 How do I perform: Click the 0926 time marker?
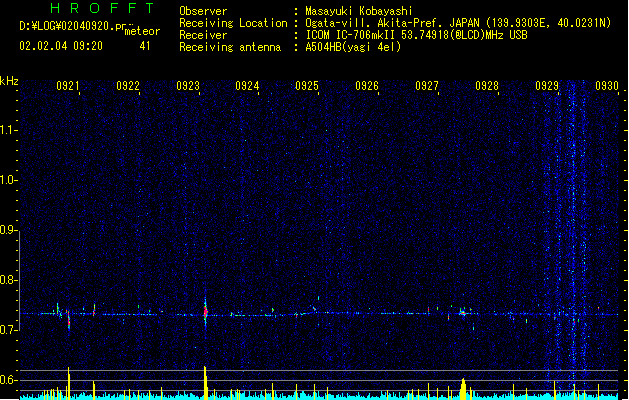point(367,86)
